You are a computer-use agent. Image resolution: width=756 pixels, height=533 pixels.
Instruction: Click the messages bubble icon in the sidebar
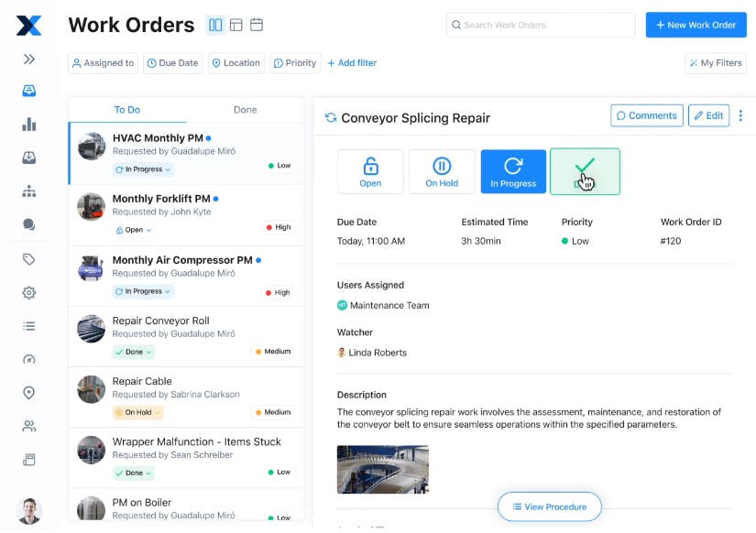tap(27, 221)
